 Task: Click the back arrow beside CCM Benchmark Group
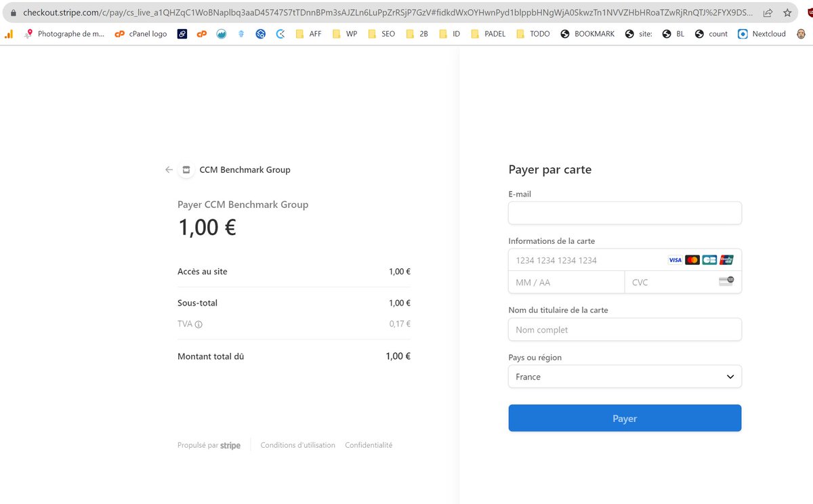pos(169,170)
